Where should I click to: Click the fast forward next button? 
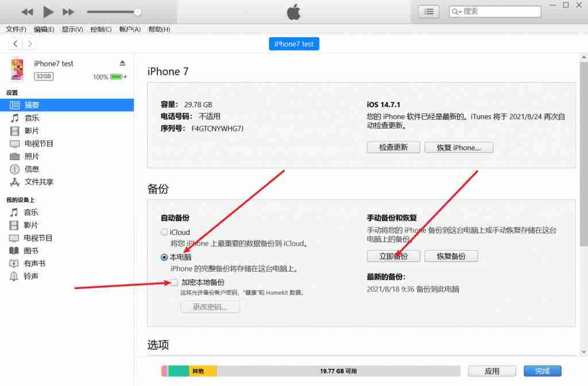pos(68,12)
